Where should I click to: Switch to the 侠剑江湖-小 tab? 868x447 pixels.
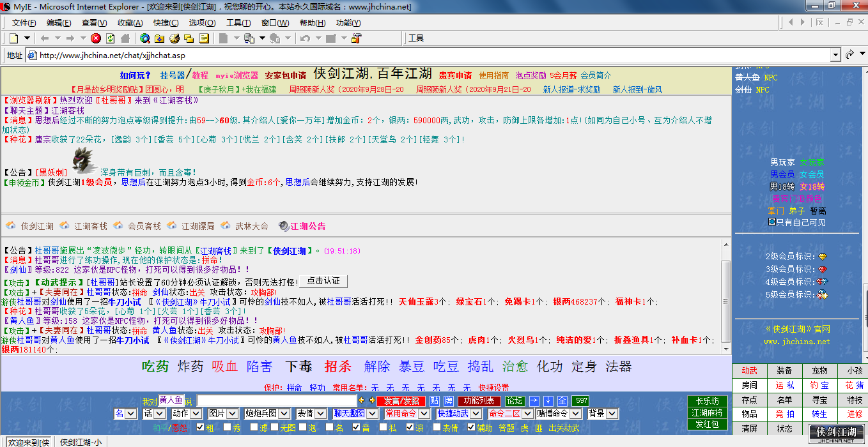click(81, 442)
